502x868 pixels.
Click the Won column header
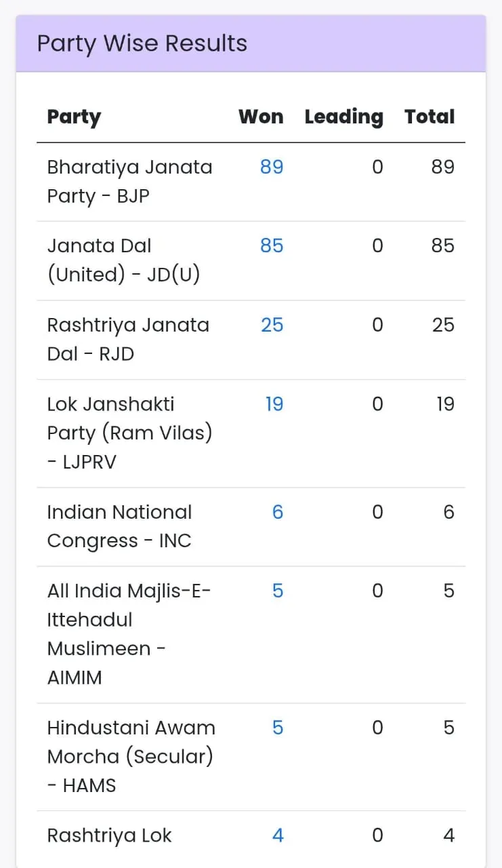[261, 117]
